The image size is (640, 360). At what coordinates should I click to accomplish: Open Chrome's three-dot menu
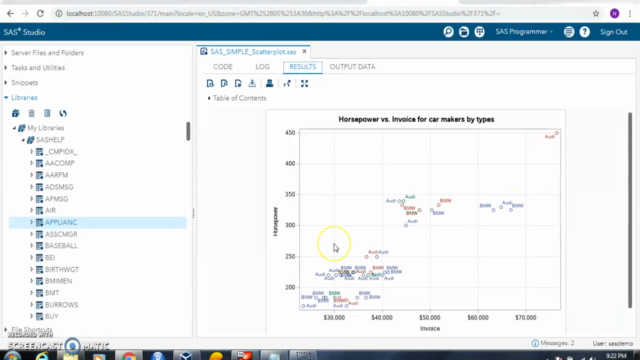(x=630, y=13)
